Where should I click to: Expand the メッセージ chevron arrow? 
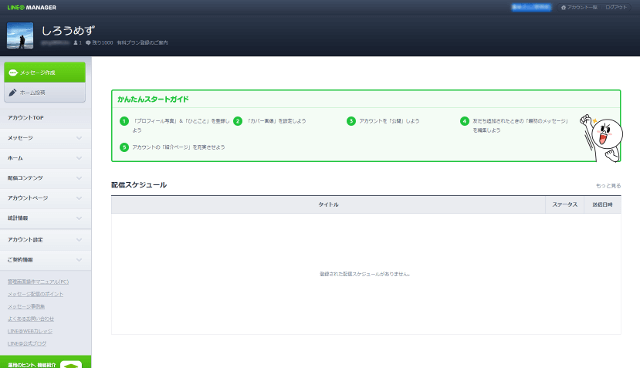point(79,138)
